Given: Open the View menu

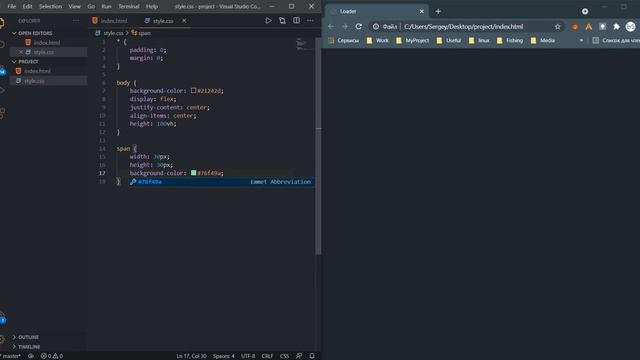Looking at the screenshot, I should 74,7.
